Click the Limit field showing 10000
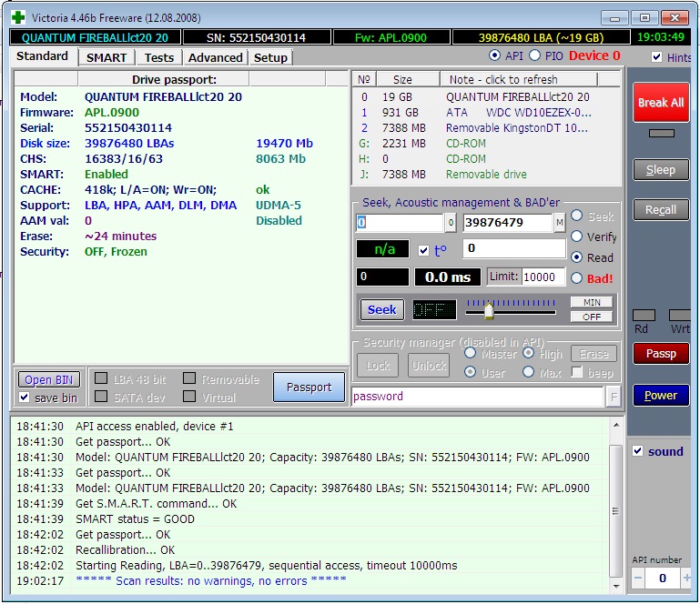This screenshot has height=604, width=700. pyautogui.click(x=543, y=277)
